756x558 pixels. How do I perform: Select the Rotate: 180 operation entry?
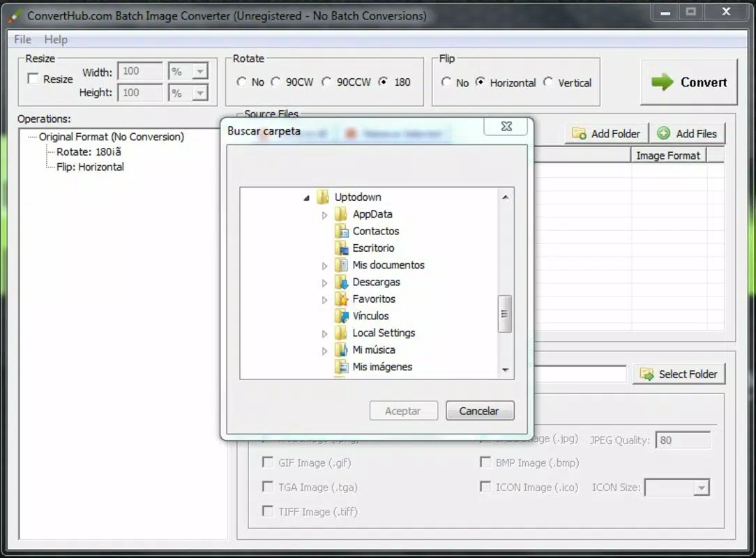pyautogui.click(x=89, y=151)
